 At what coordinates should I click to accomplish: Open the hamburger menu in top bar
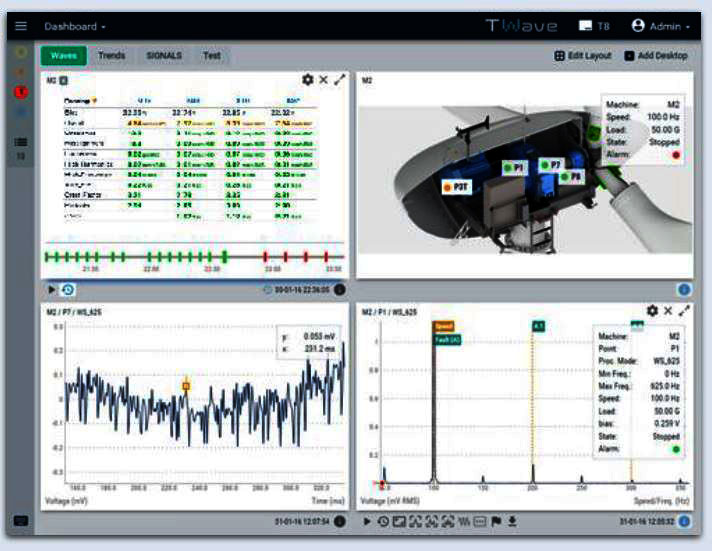click(21, 26)
